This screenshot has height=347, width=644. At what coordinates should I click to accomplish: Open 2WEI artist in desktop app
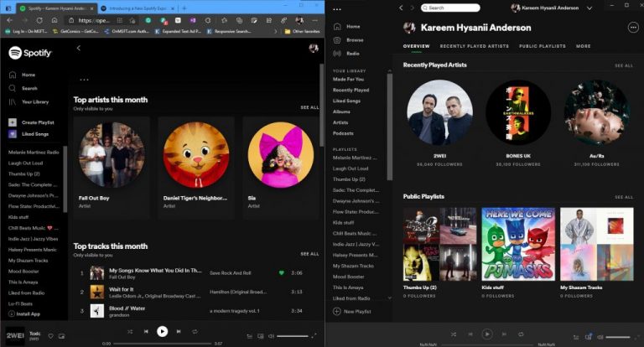click(440, 112)
